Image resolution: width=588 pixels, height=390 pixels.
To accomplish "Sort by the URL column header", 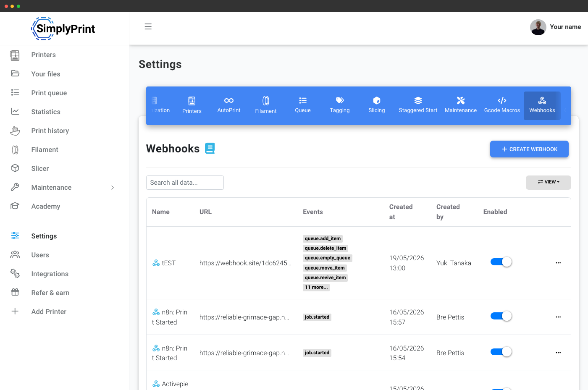I will [x=205, y=212].
